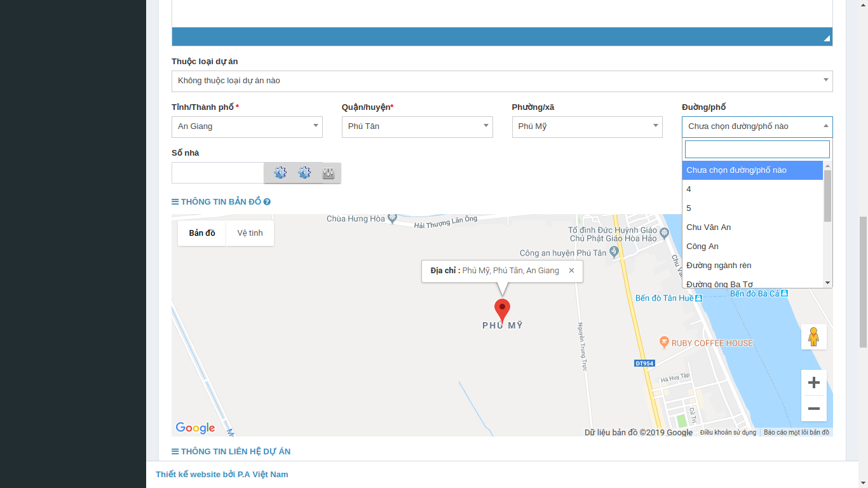
Task: Click the Tổ đình Đức Huỳnh Giáo Chủ marker
Action: click(x=665, y=233)
